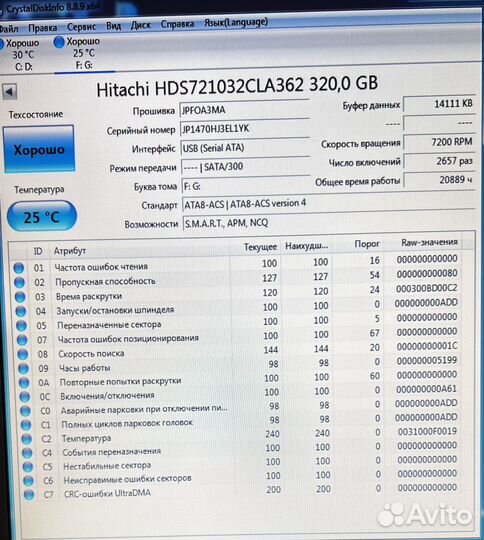Click status dot for attribute 08
Screen dimensions: 484x540
[23, 354]
